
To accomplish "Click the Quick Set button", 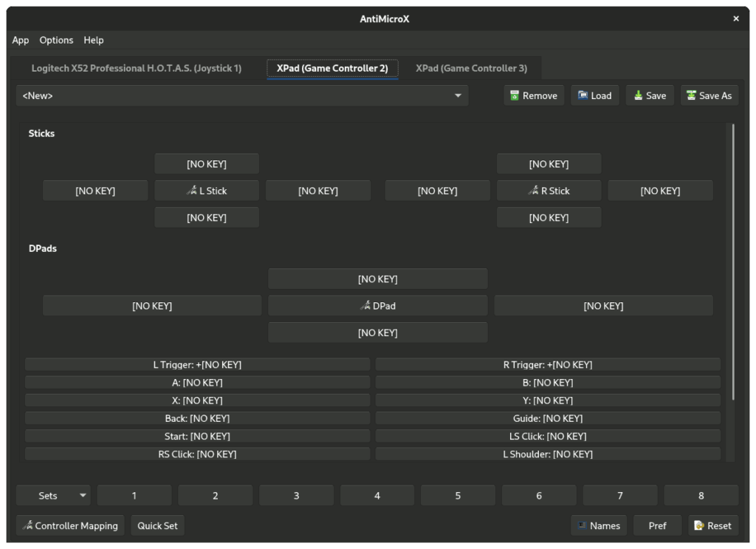I will point(157,525).
